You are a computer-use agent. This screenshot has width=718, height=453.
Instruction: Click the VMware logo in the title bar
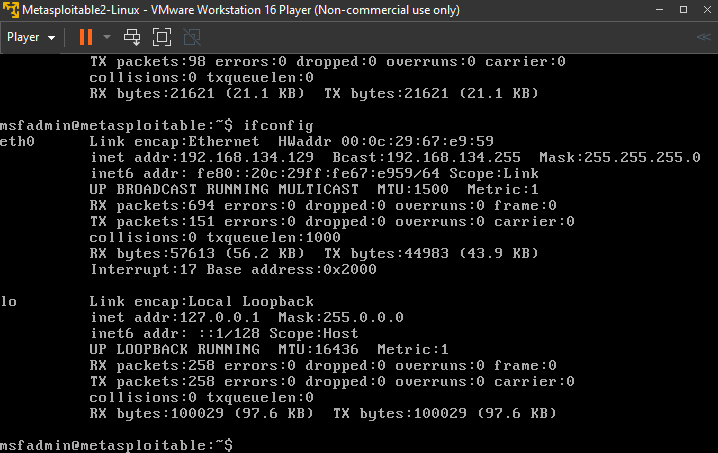12,11
